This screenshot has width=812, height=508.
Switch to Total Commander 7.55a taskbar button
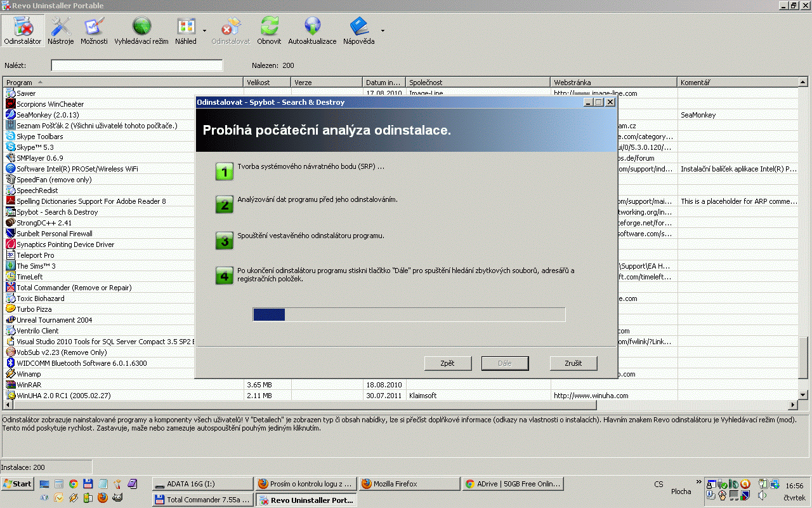pos(203,500)
